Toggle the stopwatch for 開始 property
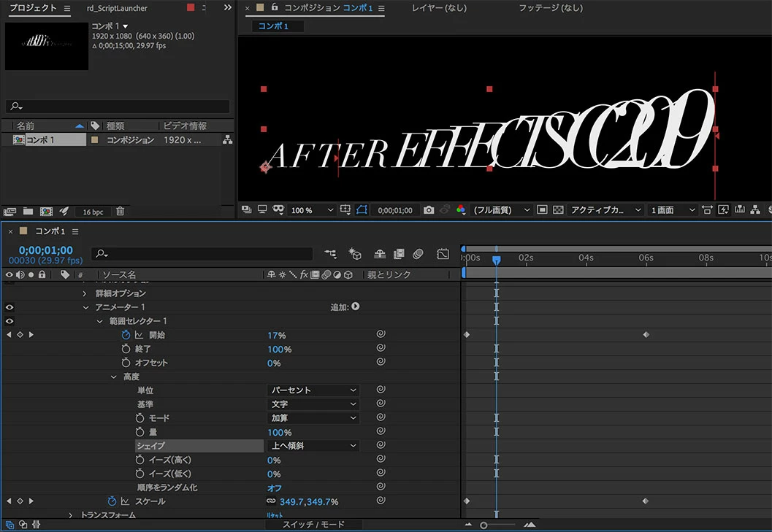The image size is (772, 532). pyautogui.click(x=126, y=335)
